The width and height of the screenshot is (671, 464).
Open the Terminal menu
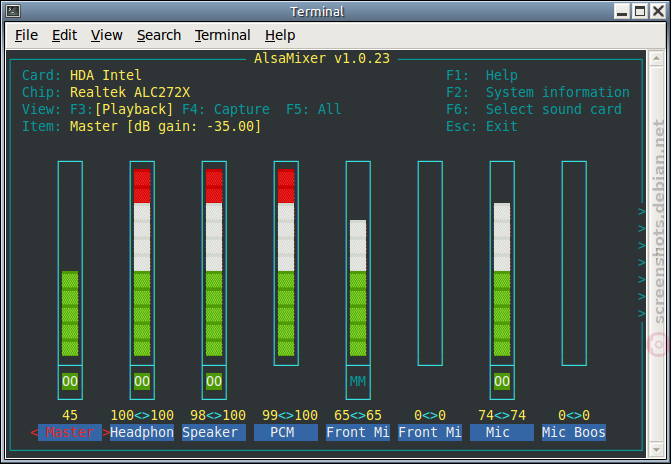223,35
